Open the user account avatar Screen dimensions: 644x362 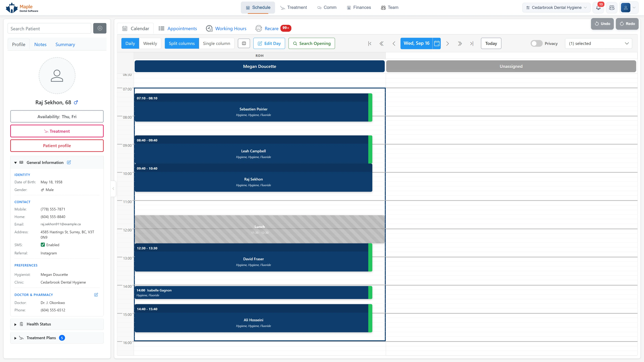626,8
